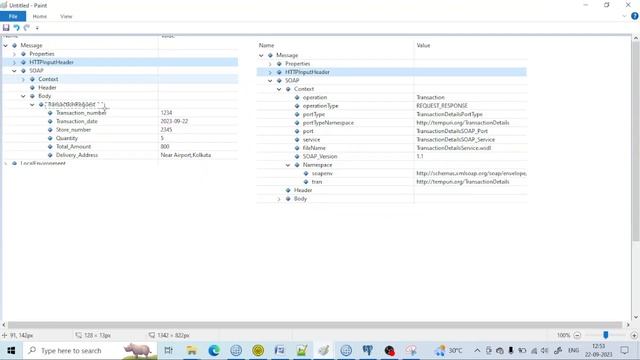This screenshot has width=640, height=360.
Task: Click the schemas.xmlsoap.org envelope URL value
Action: (x=471, y=173)
